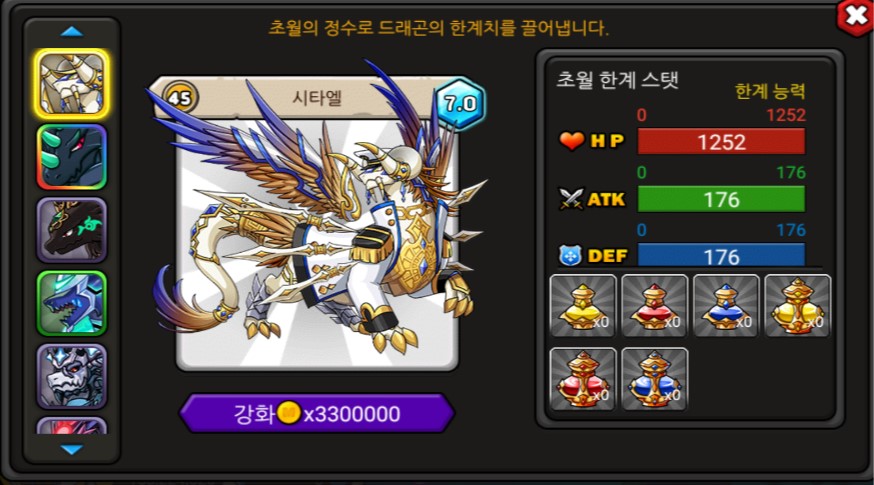Viewport: 874px width, 485px height.
Task: Click the 7.0 hexagon grade badge
Action: tap(460, 104)
